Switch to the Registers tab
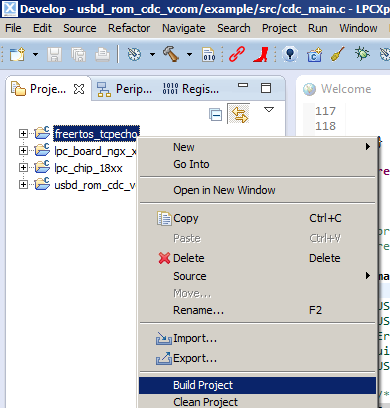 [x=191, y=89]
